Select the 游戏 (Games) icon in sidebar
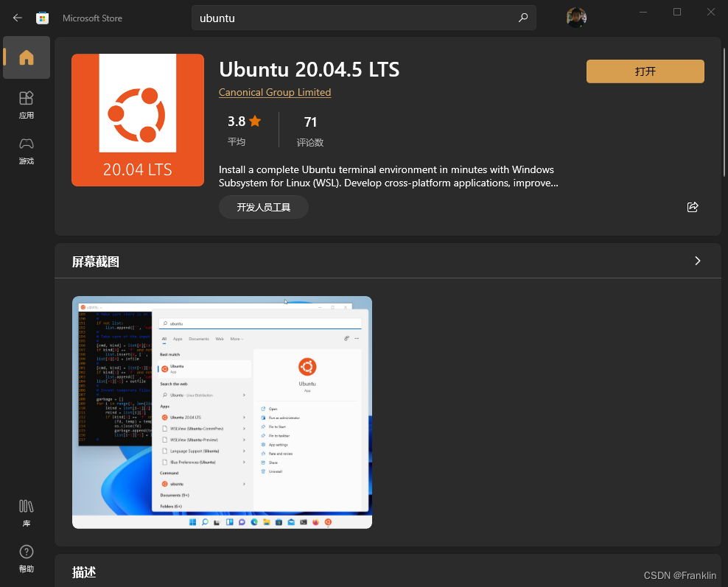The height and width of the screenshot is (587, 728). (26, 151)
